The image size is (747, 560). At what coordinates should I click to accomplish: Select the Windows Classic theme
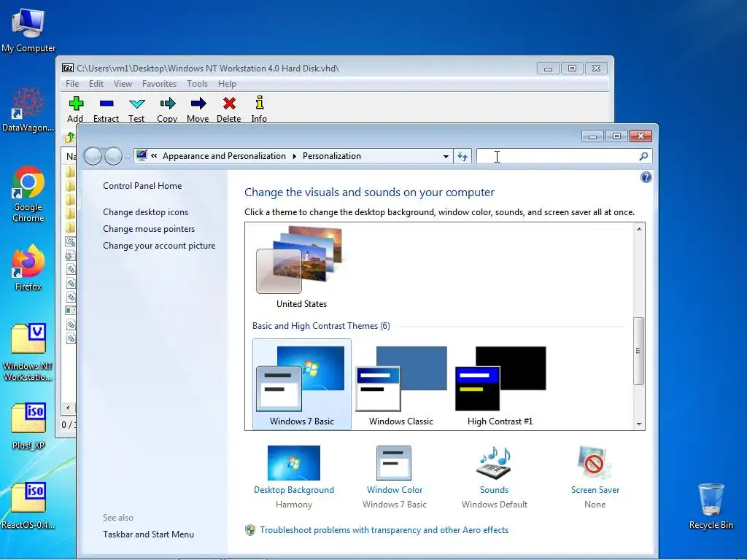[401, 384]
